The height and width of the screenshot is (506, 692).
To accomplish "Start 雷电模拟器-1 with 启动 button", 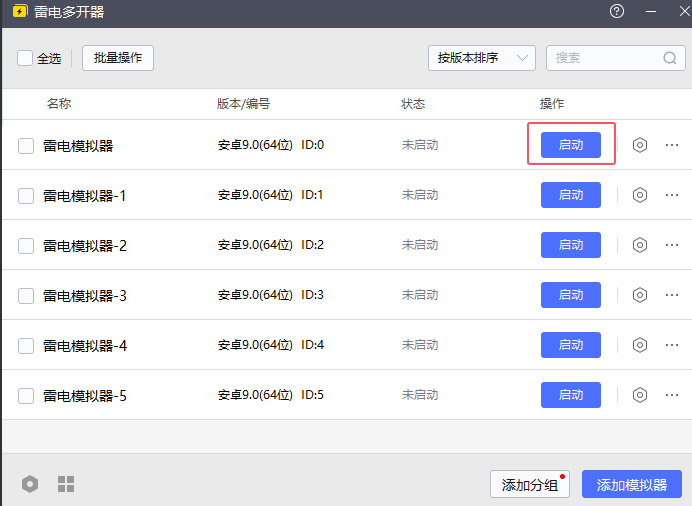I will 571,195.
